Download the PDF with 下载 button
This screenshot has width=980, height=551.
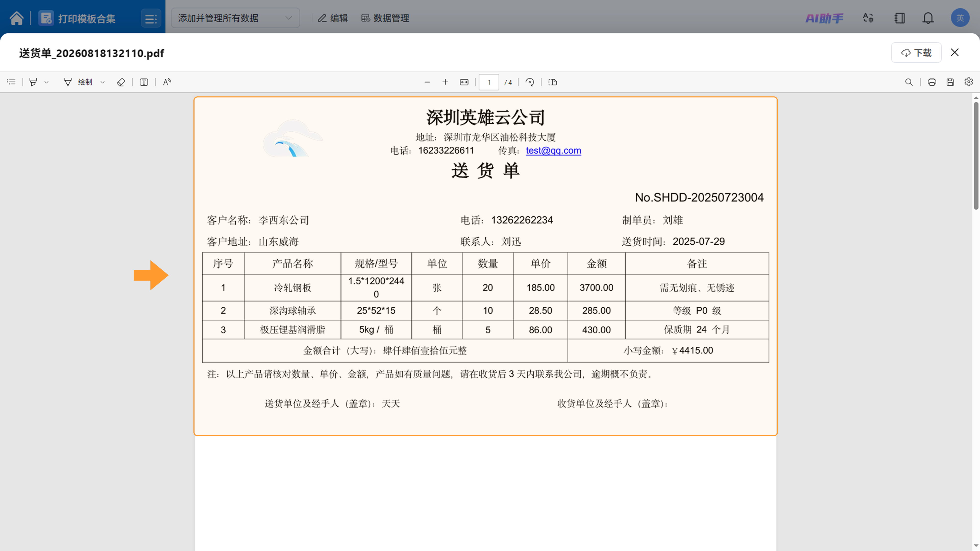916,53
